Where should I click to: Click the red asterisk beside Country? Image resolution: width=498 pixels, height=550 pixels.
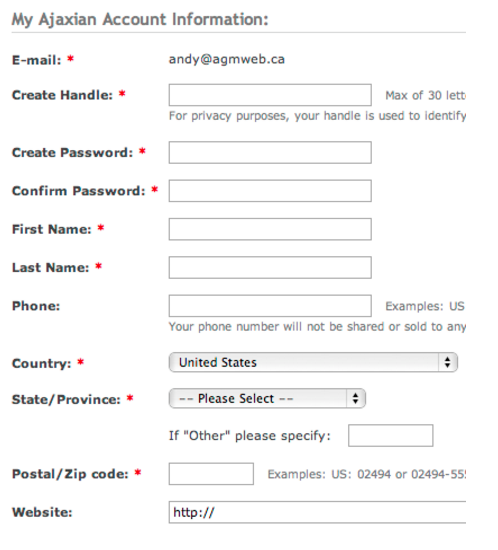81,362
